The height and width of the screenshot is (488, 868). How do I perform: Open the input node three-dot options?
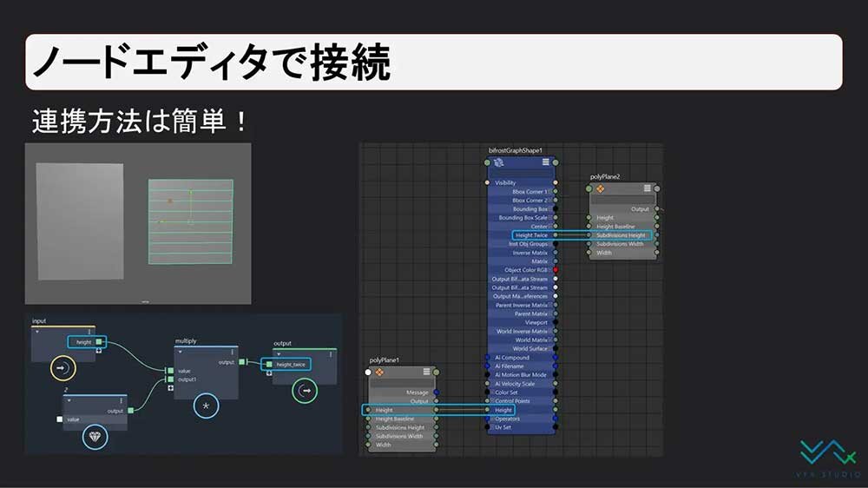pos(89,332)
